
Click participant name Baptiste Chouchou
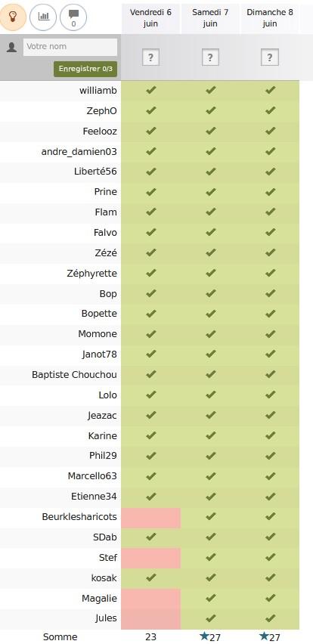coord(74,375)
